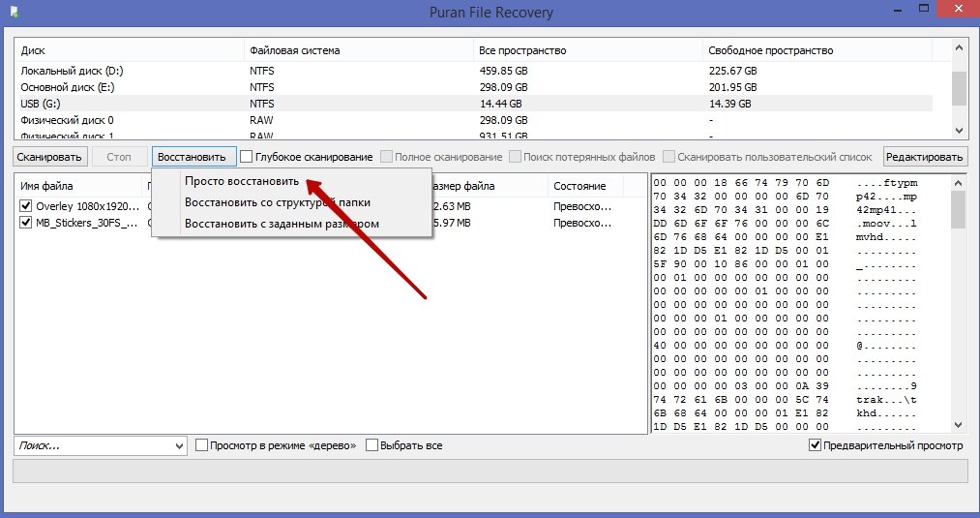980x518 pixels.
Task: Toggle Поиск потерянных файлов checkbox
Action: pos(515,157)
